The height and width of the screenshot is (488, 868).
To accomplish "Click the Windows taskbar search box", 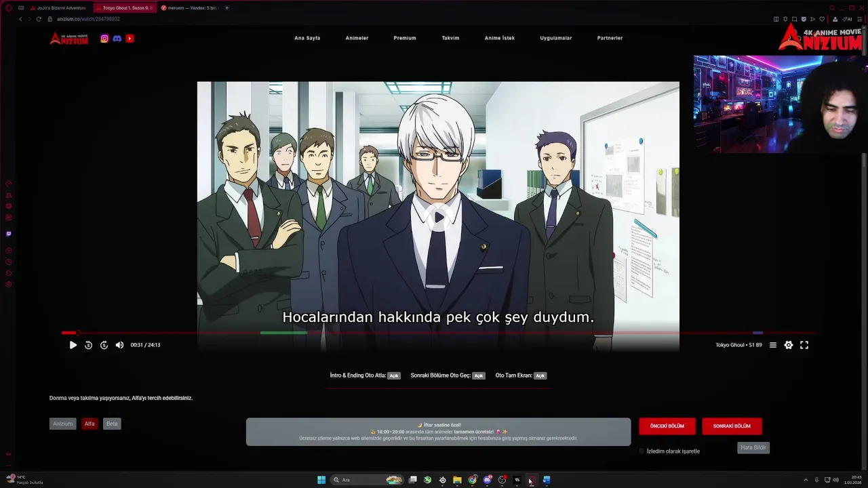I will [367, 480].
